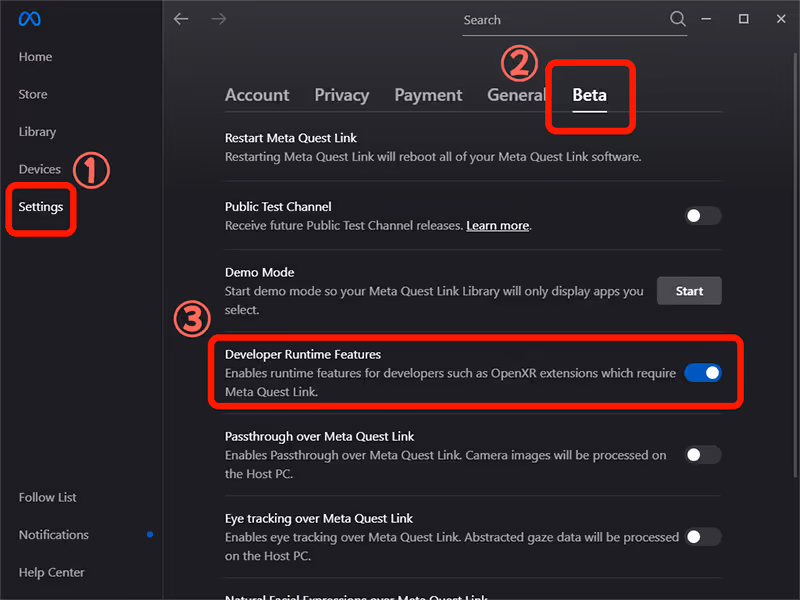800x600 pixels.
Task: Click Restart Meta Quest Link
Action: coord(291,137)
